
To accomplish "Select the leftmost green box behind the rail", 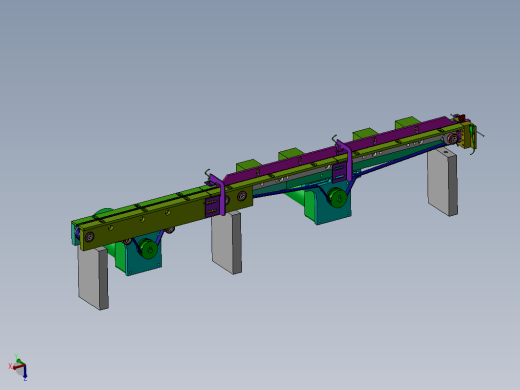I will point(247,165).
